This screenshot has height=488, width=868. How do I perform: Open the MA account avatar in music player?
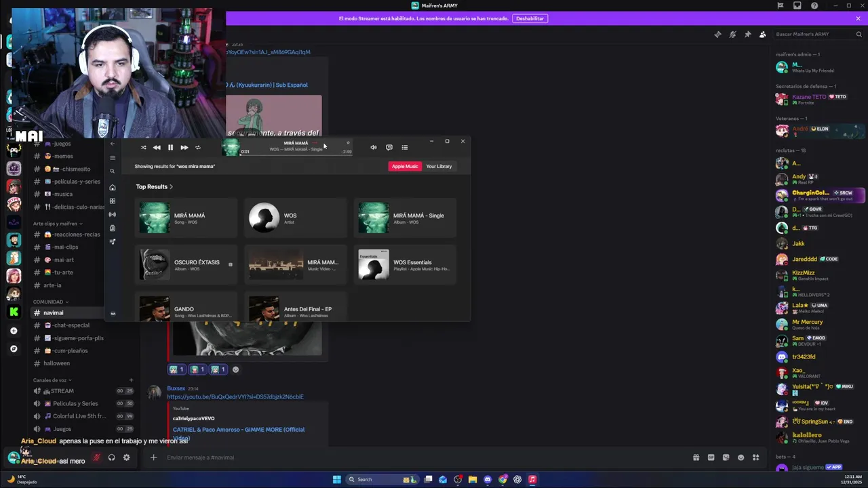pos(113,313)
